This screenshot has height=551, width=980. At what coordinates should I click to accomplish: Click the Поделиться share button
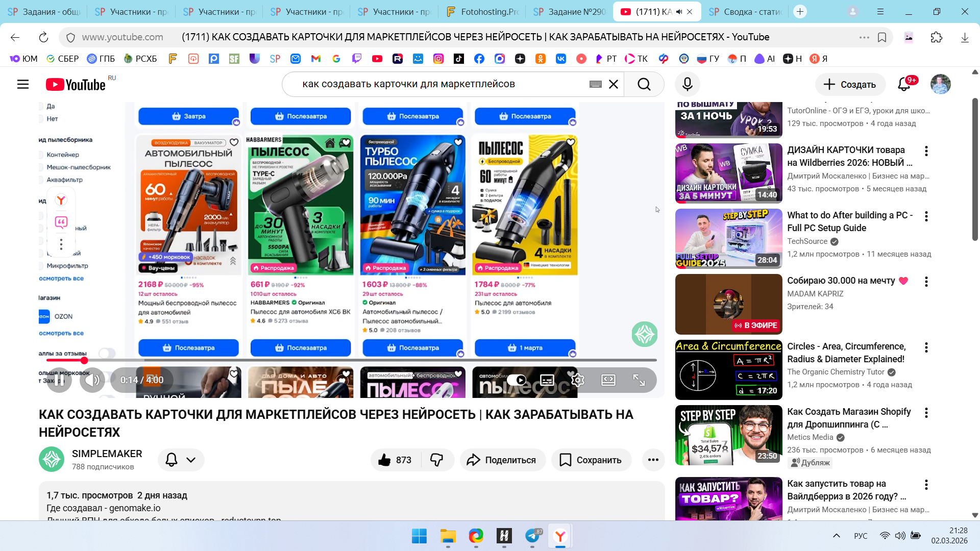point(502,460)
